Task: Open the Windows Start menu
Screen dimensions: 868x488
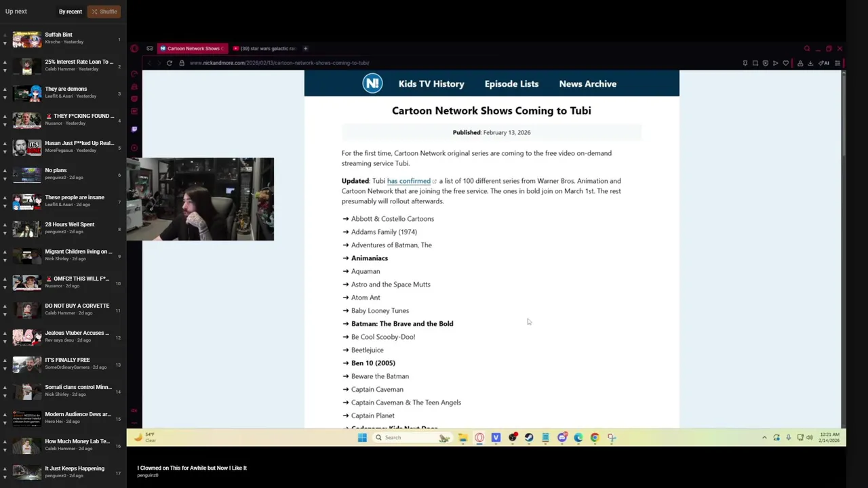Action: point(362,438)
